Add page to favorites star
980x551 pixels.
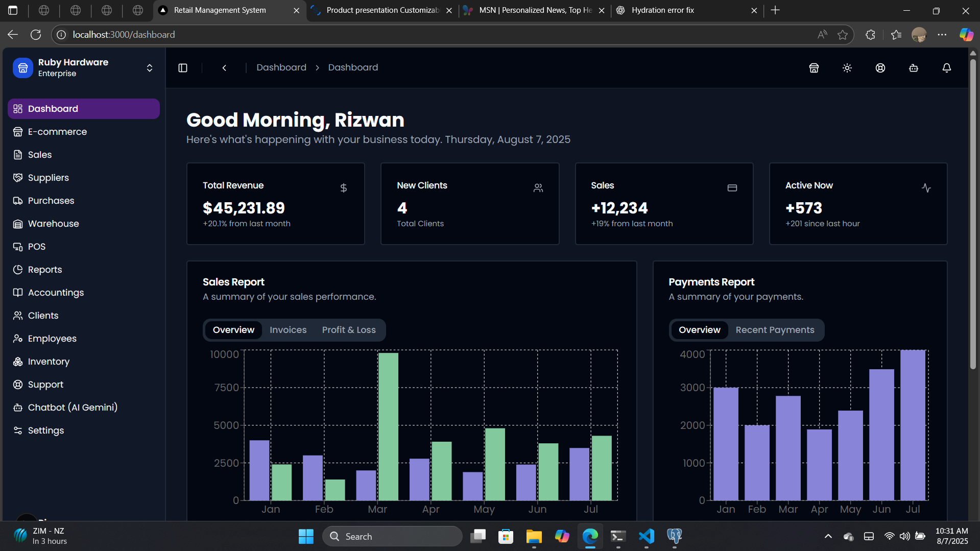point(843,35)
